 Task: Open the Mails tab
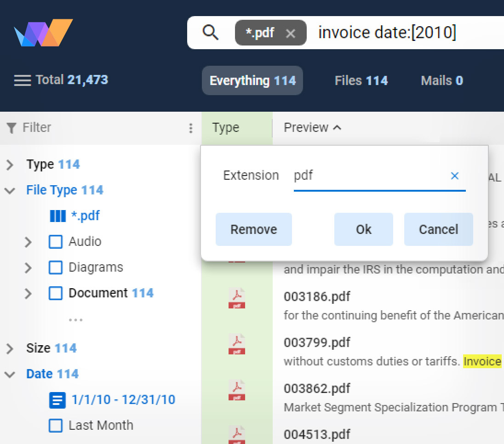[441, 81]
